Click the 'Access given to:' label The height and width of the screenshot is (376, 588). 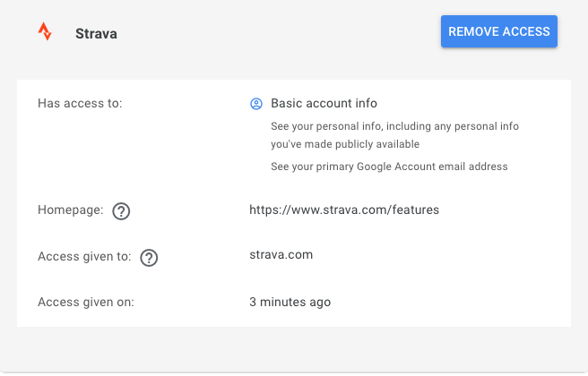tap(84, 256)
